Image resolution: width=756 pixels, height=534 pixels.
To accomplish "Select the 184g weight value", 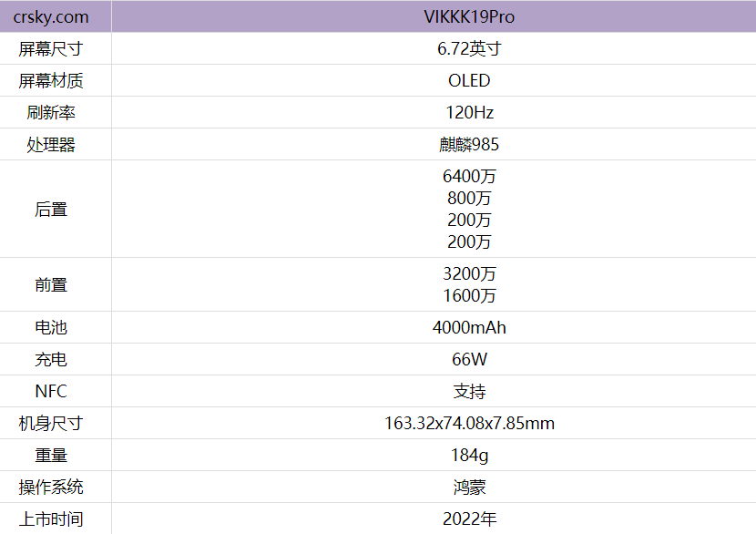I will (469, 456).
